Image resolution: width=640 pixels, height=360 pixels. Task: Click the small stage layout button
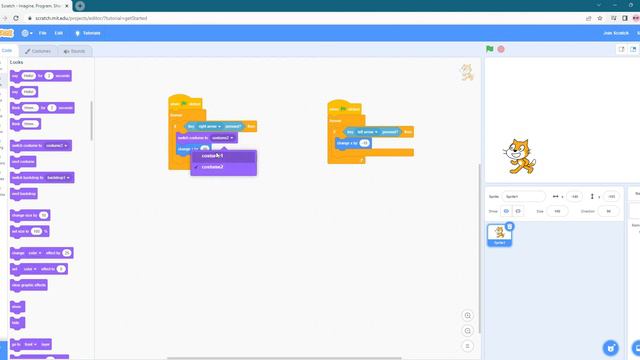click(621, 49)
